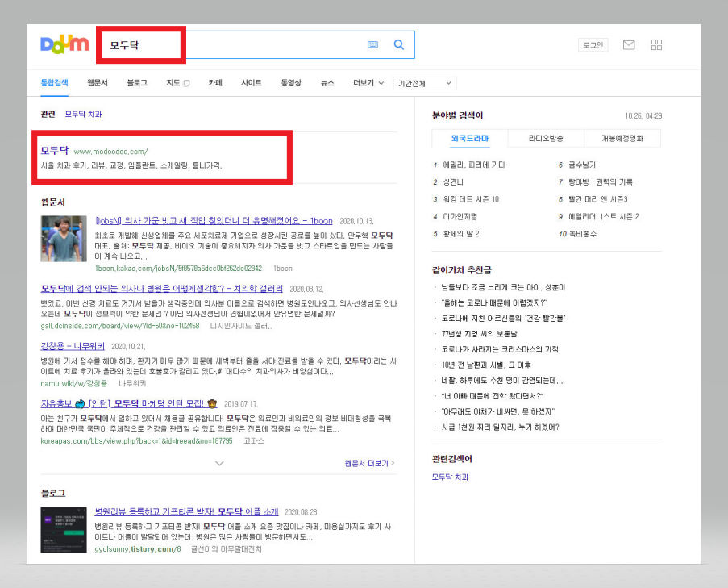Click the gyulsunny.tistory.com URL
Viewport: 728px width, 588px height.
coord(137,549)
